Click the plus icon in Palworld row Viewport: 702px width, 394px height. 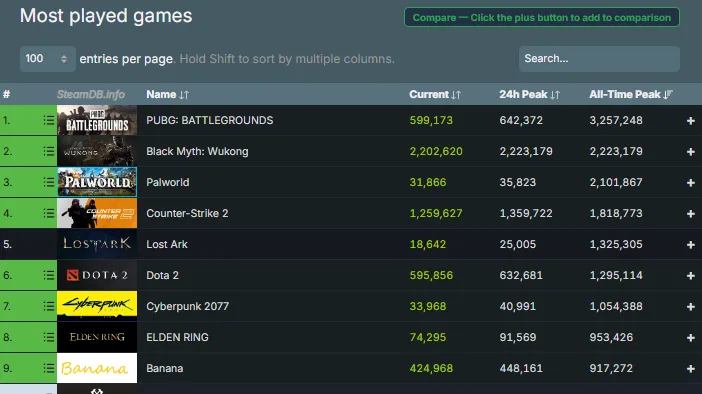690,183
